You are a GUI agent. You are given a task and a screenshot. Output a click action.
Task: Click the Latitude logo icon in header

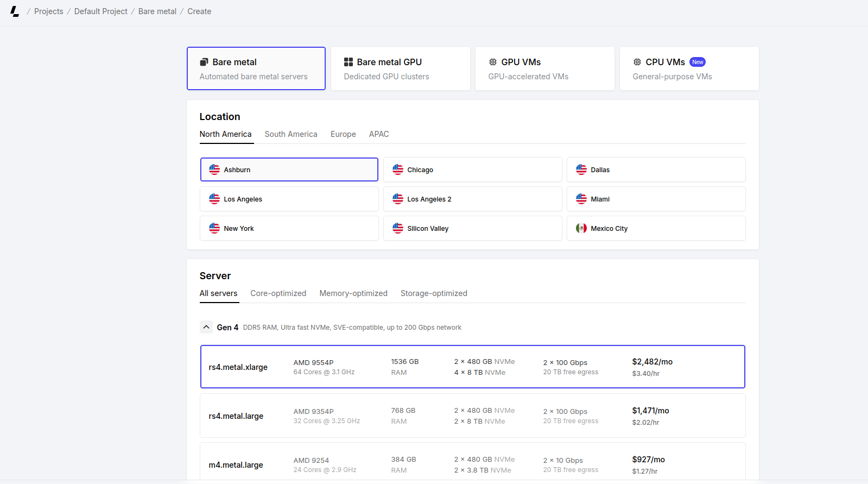15,11
